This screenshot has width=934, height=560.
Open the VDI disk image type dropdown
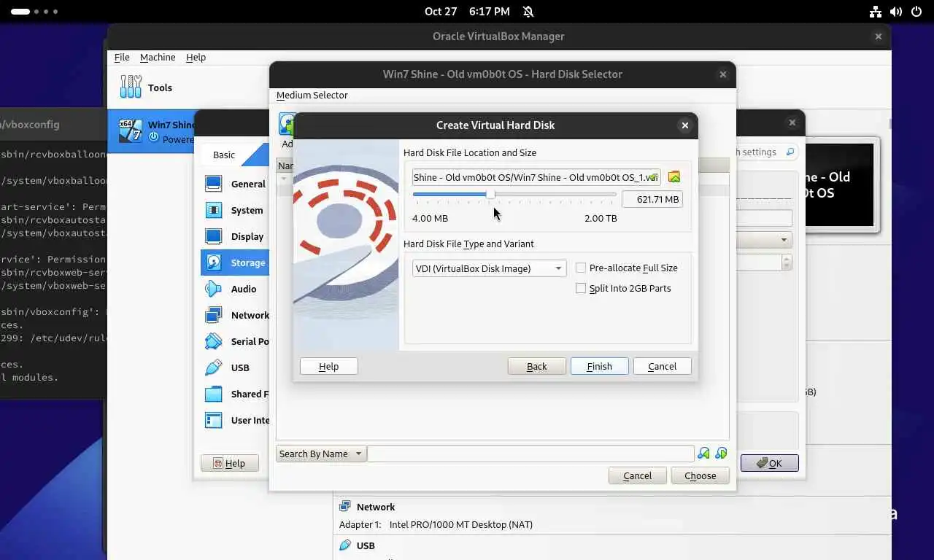pos(489,268)
